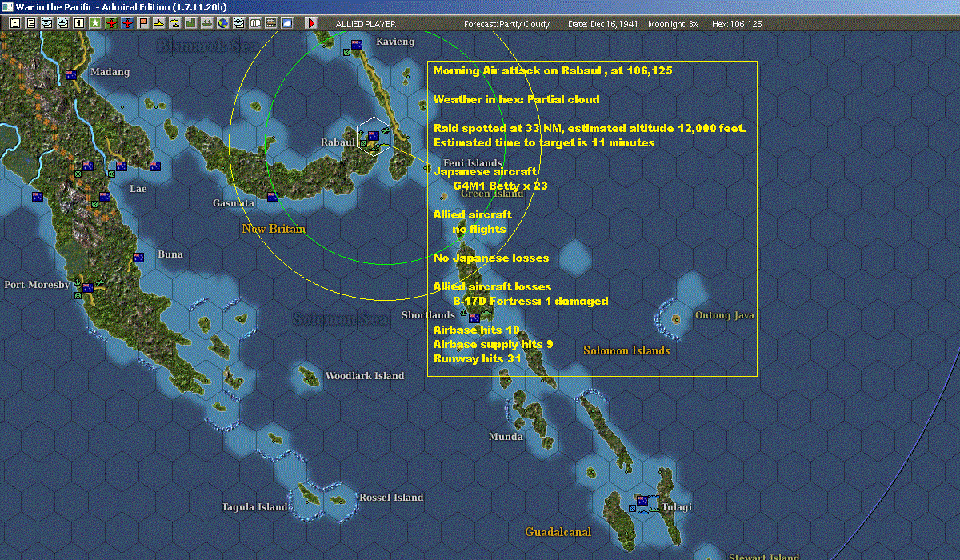Click the 'Airbase supply hits 9' line
This screenshot has height=560, width=960.
click(493, 345)
